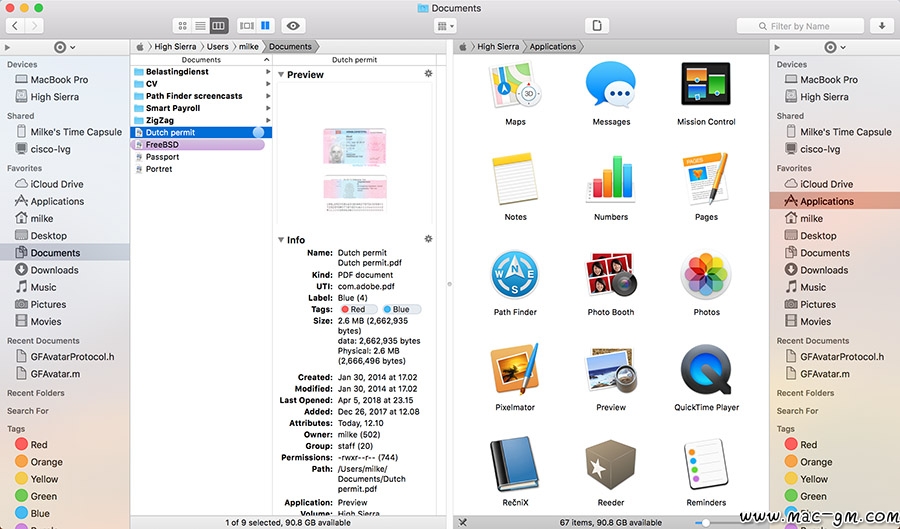The width and height of the screenshot is (900, 529).
Task: Click the Filter by Name search field
Action: click(x=800, y=26)
